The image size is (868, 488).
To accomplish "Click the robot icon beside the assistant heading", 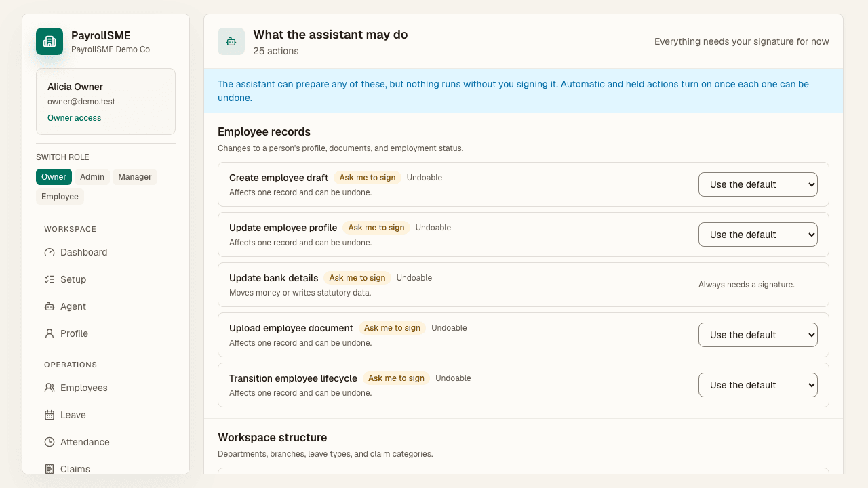I will click(231, 41).
